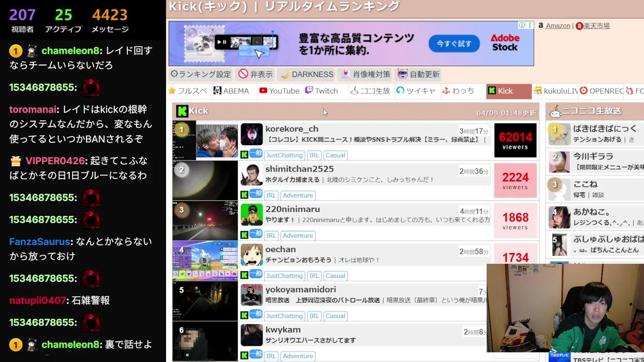Open yokoyamamidori stream thumbnail
Screen dimensions: 644x362
point(205,301)
